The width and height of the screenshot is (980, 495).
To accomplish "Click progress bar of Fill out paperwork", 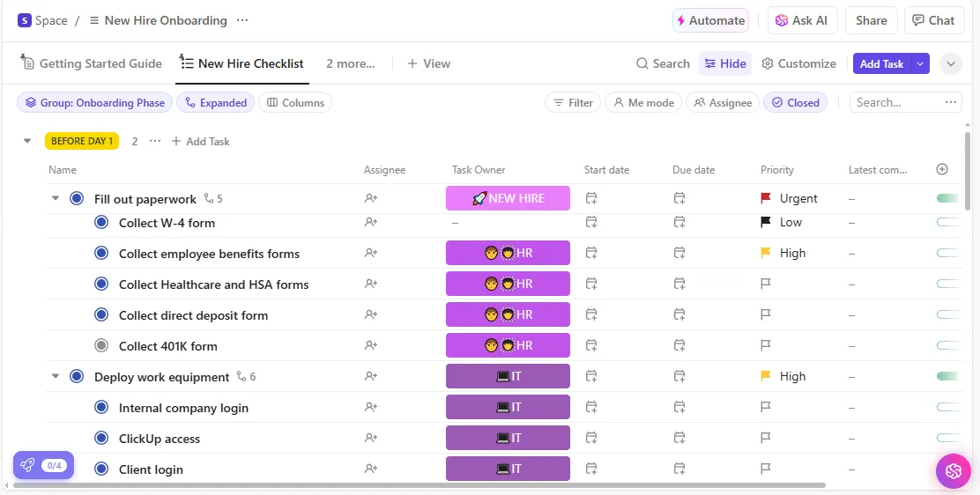I will pos(947,199).
